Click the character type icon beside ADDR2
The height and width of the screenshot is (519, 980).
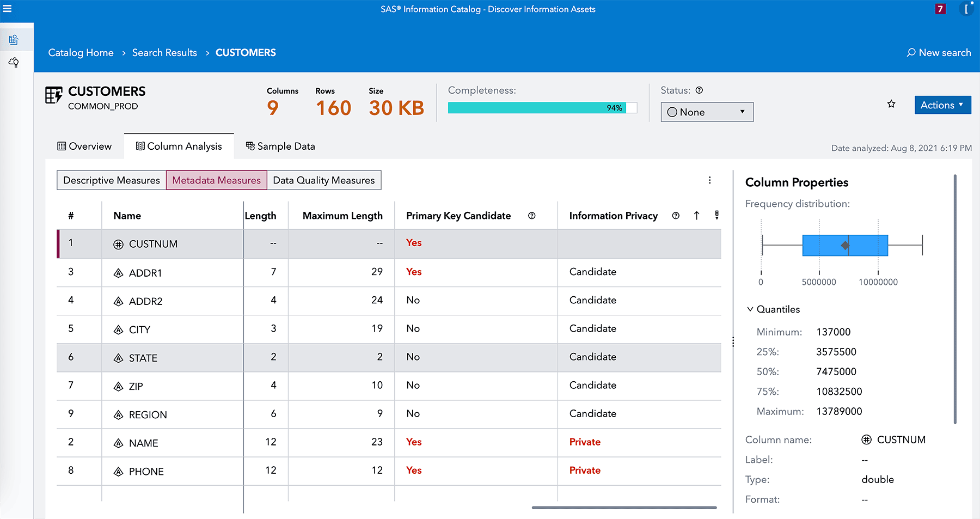click(x=118, y=302)
